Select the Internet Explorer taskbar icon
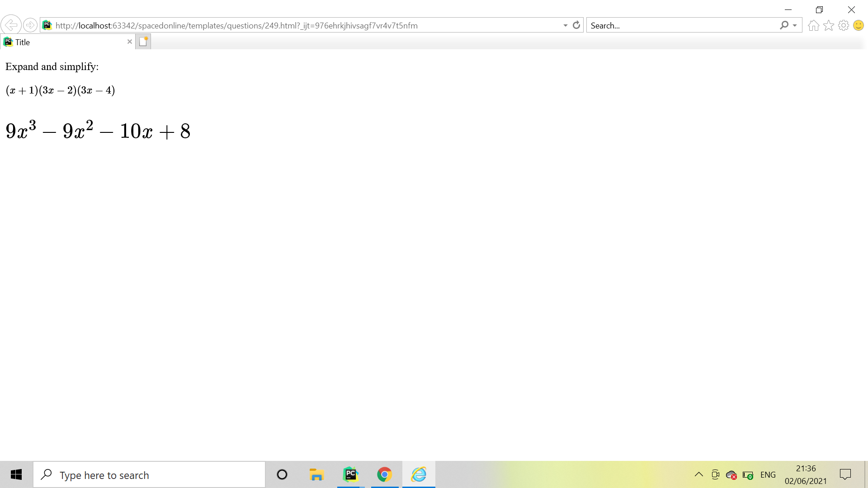The width and height of the screenshot is (868, 488). [419, 474]
